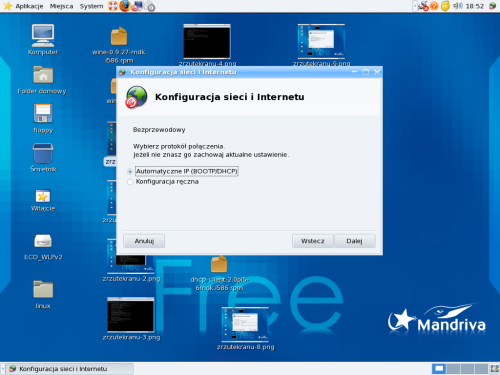This screenshot has width=500, height=375.
Task: Switch to the first workspace
Action: (x=439, y=369)
